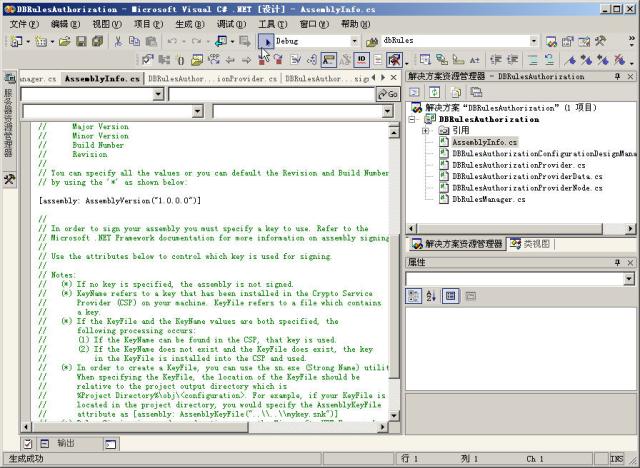Screen dimensions: 640x468
Task: Go to the previous bookmark icon
Action: (x=602, y=60)
